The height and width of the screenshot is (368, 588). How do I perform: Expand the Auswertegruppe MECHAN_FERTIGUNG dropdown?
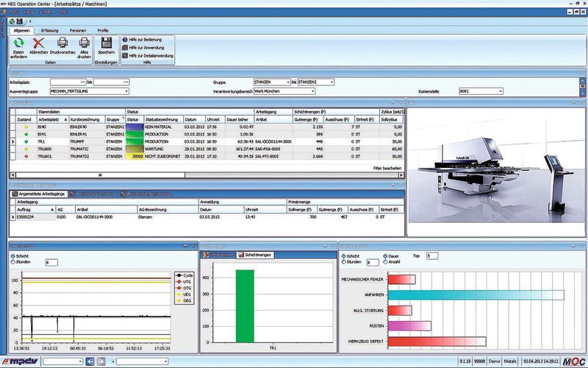[x=126, y=91]
